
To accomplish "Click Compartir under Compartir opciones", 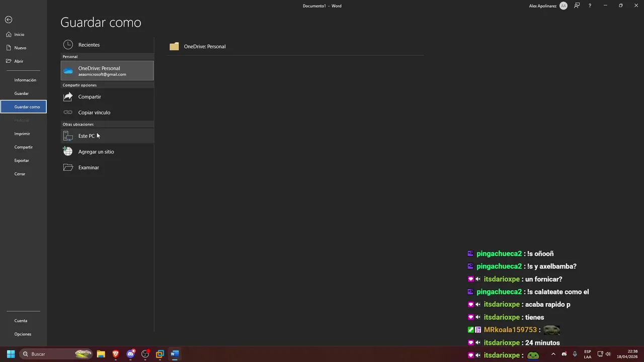I will point(107,97).
